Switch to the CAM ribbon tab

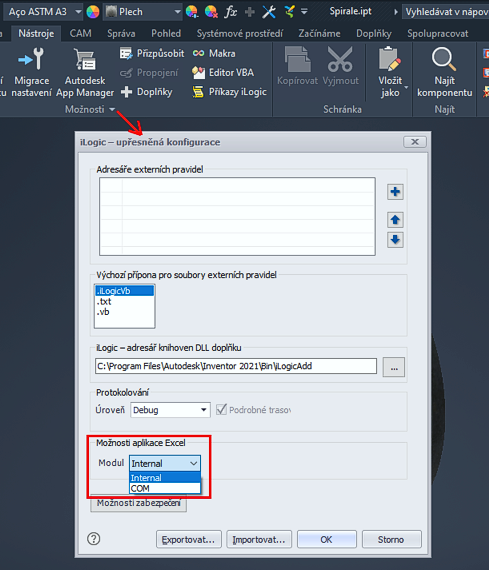(x=80, y=33)
